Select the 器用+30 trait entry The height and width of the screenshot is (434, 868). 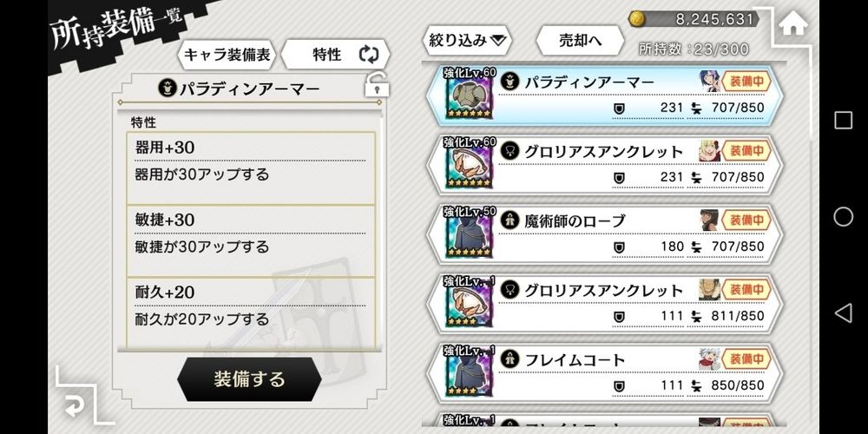click(252, 161)
